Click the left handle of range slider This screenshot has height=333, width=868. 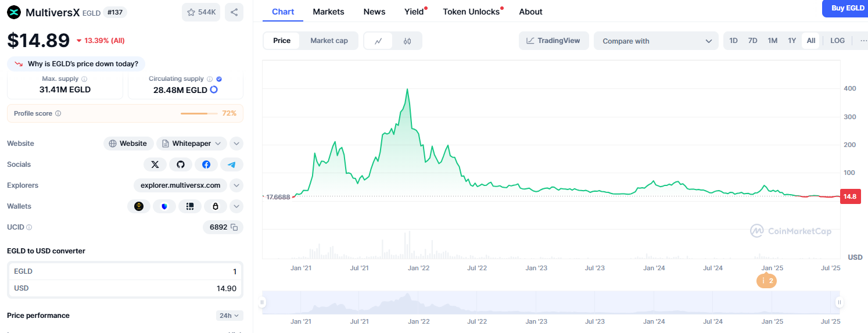[x=262, y=302]
